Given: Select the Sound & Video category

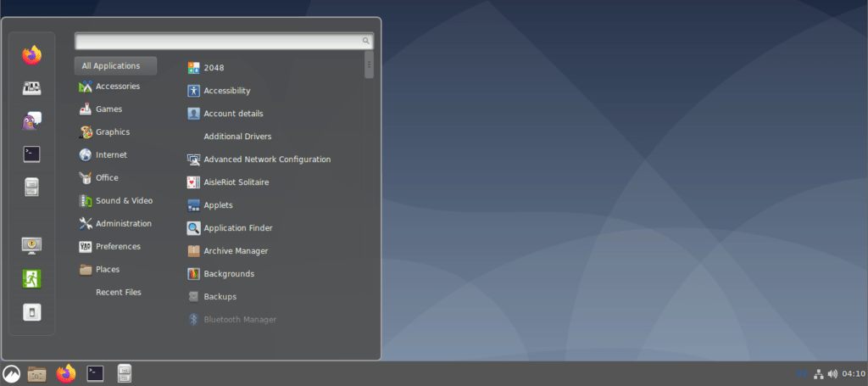Looking at the screenshot, I should click(x=115, y=200).
